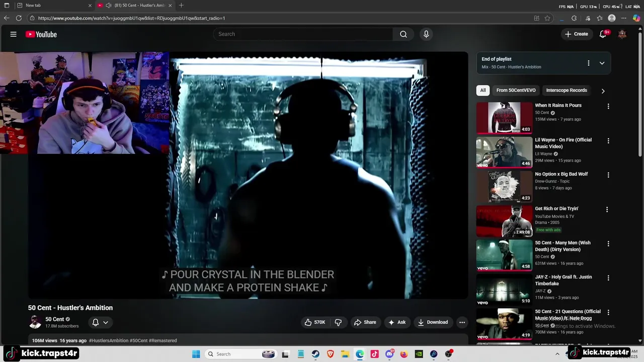This screenshot has height=362, width=644.
Task: Click the Windows taskbar Search box
Action: click(240, 354)
